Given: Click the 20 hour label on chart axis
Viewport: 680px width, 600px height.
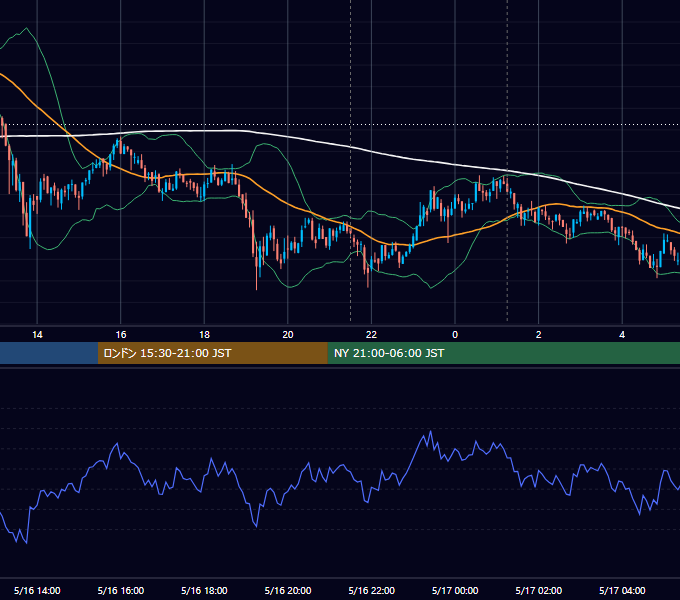Looking at the screenshot, I should pyautogui.click(x=288, y=335).
